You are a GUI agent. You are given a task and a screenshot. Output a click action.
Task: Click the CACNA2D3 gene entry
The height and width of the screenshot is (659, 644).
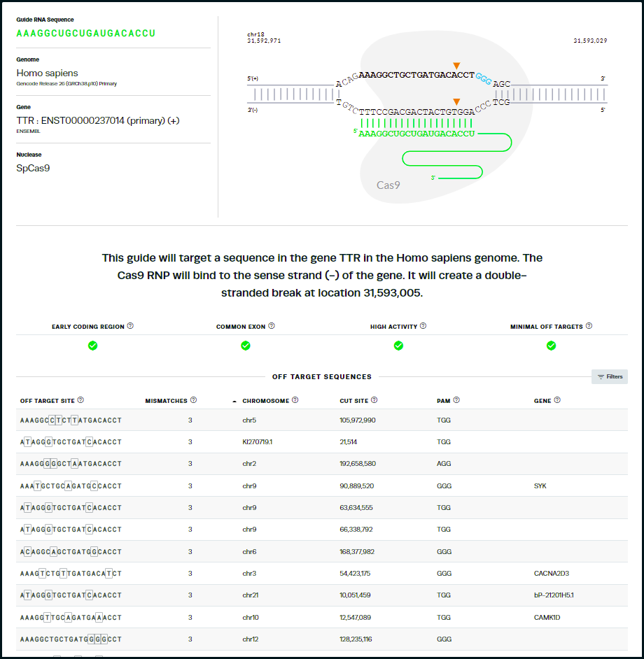click(553, 573)
